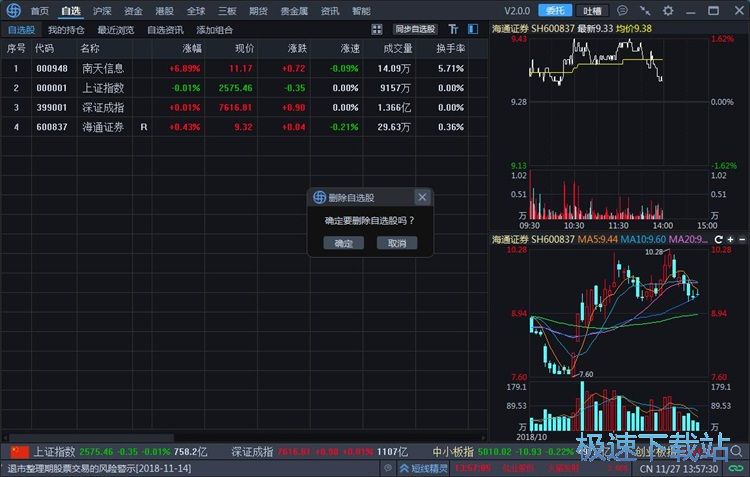Click the China flag icon in status bar
The width and height of the screenshot is (750, 477).
pos(20,451)
